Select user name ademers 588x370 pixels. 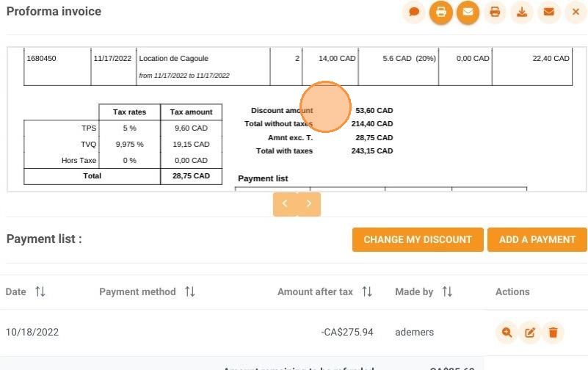(x=414, y=332)
